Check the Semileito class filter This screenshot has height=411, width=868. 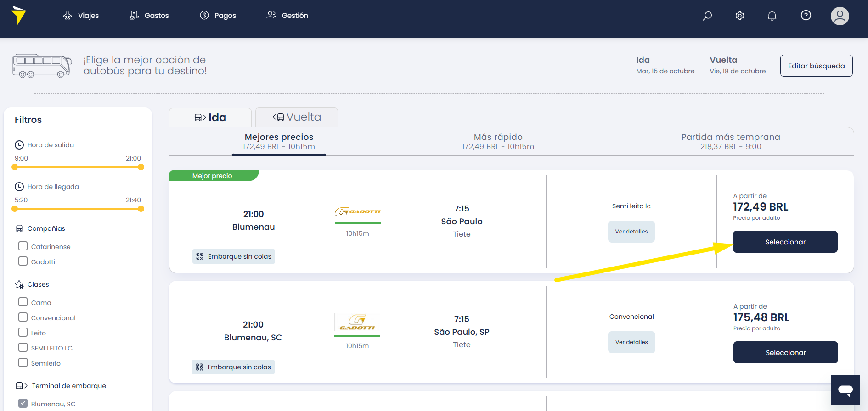click(x=23, y=362)
